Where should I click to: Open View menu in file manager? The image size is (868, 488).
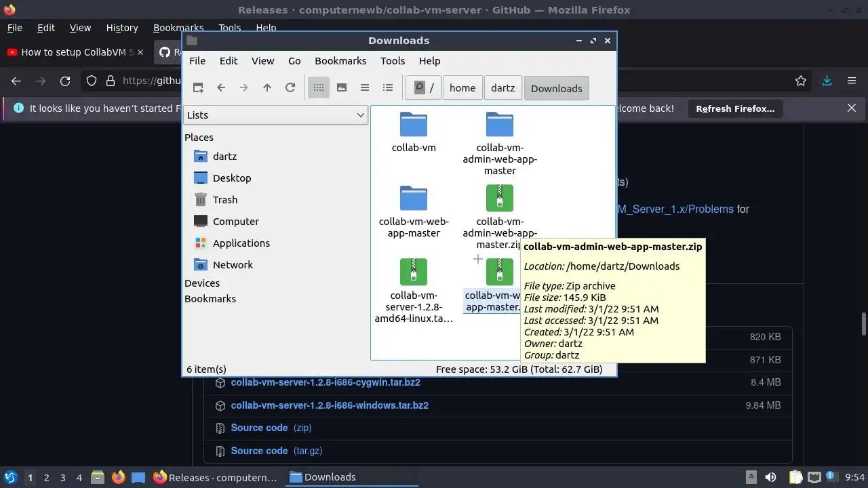(x=263, y=60)
